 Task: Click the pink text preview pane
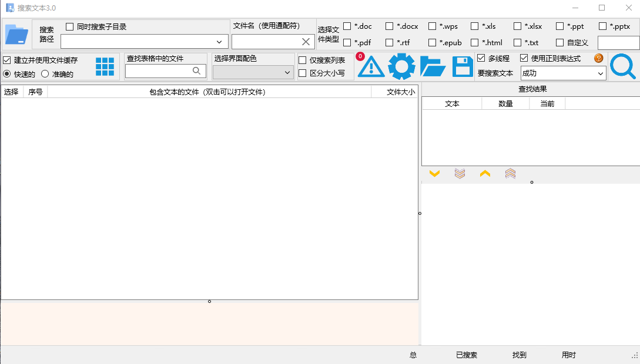pyautogui.click(x=209, y=324)
